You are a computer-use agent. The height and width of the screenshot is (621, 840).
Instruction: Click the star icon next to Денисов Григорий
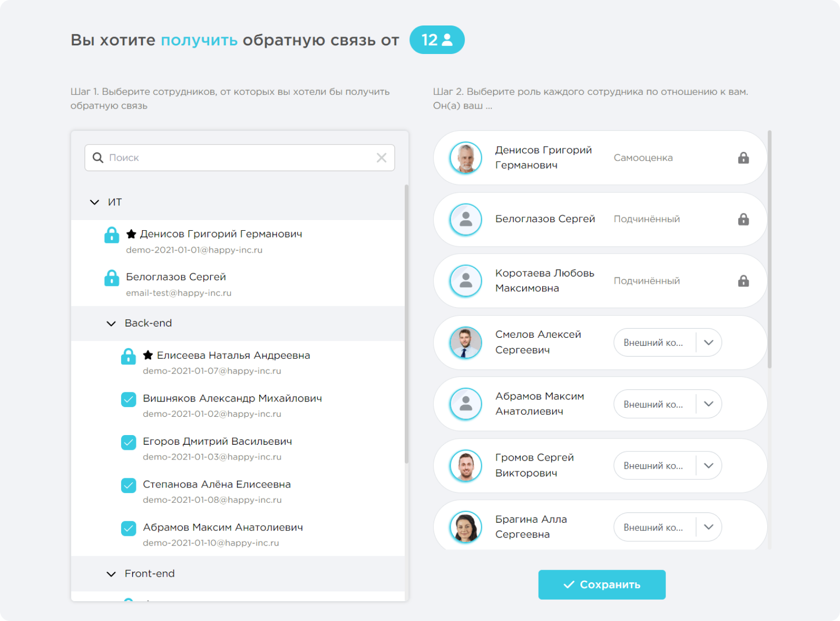131,234
